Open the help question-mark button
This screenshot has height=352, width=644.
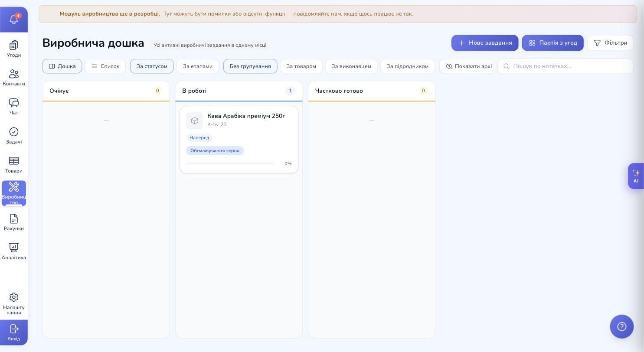click(621, 326)
